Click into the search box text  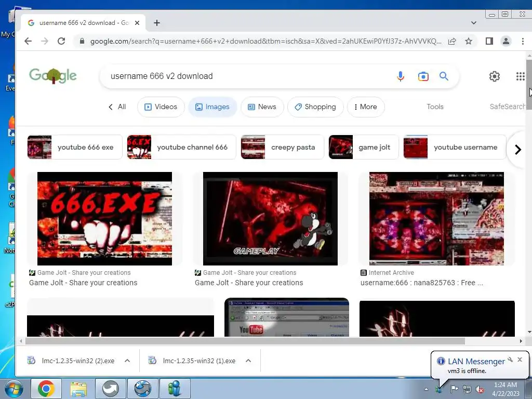(x=162, y=76)
